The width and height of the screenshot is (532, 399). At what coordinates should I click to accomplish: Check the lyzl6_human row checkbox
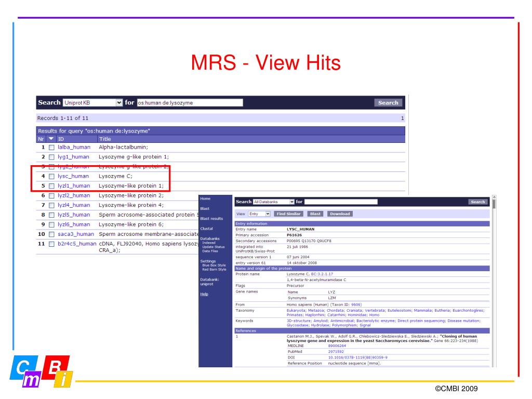pos(51,224)
